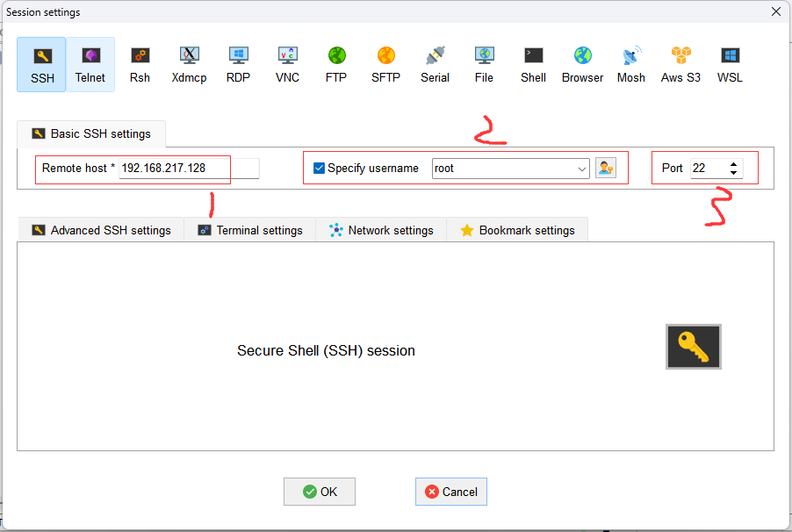
Task: Click the 'Remote host *' label
Action: coord(78,169)
